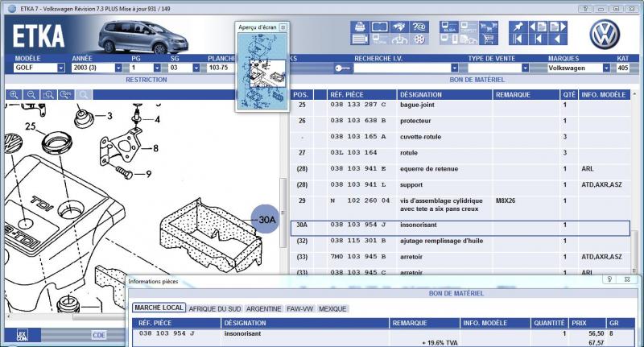Go to the previous page icon
The width and height of the screenshot is (644, 347).
click(x=538, y=27)
